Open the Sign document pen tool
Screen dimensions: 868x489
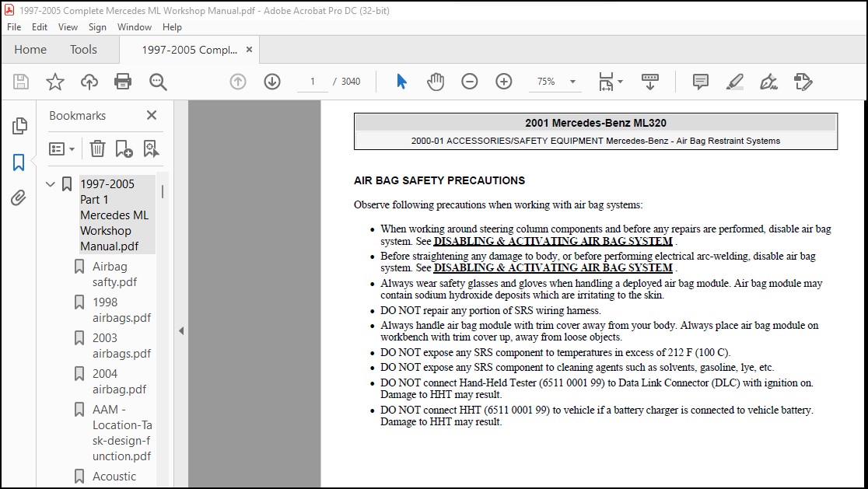point(768,82)
